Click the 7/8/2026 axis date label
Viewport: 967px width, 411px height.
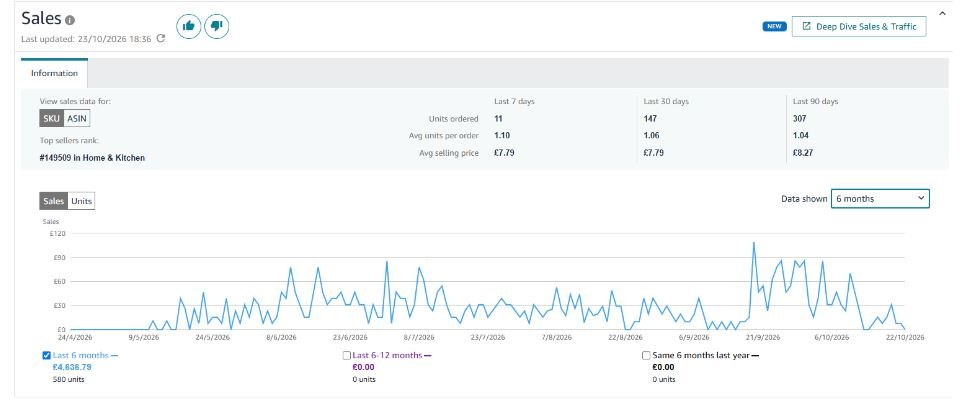(556, 338)
